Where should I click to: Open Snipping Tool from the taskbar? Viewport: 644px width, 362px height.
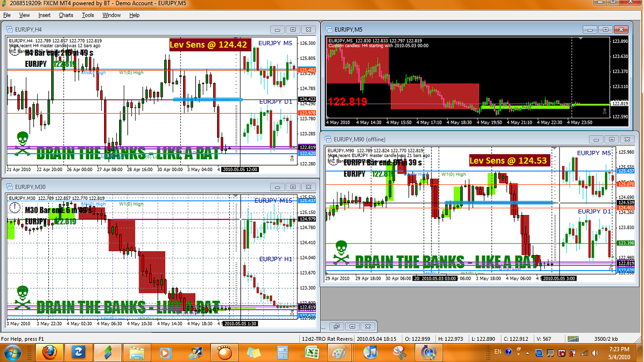[399, 353]
